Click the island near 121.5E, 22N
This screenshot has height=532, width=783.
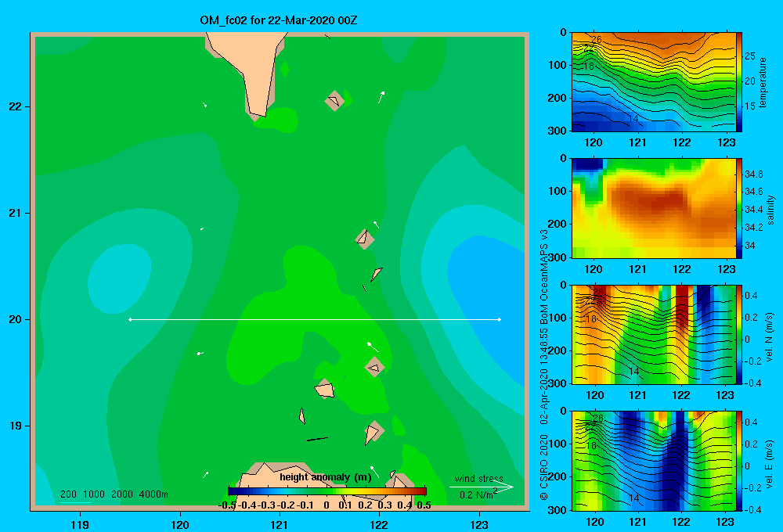[334, 101]
